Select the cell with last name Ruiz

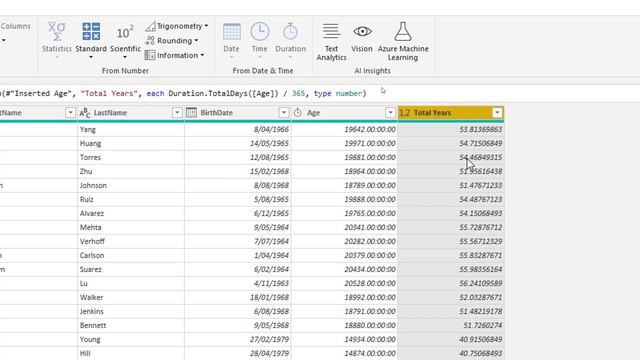(x=131, y=199)
